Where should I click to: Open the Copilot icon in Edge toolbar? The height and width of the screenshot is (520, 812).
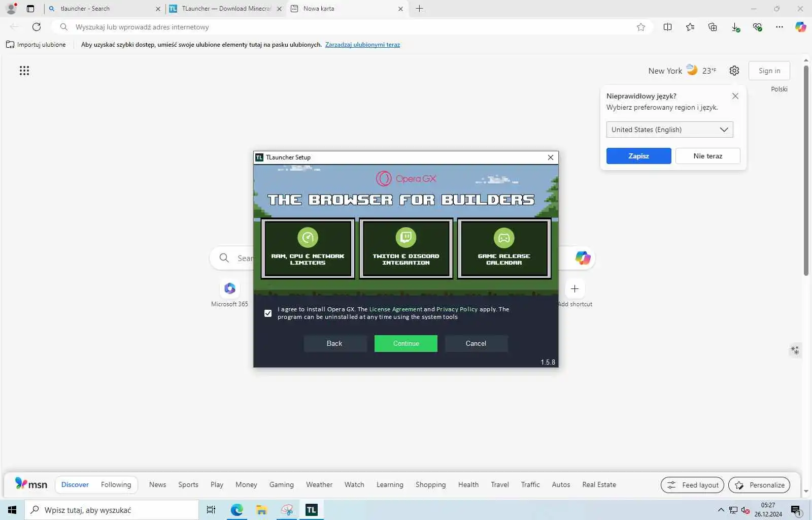click(x=801, y=27)
